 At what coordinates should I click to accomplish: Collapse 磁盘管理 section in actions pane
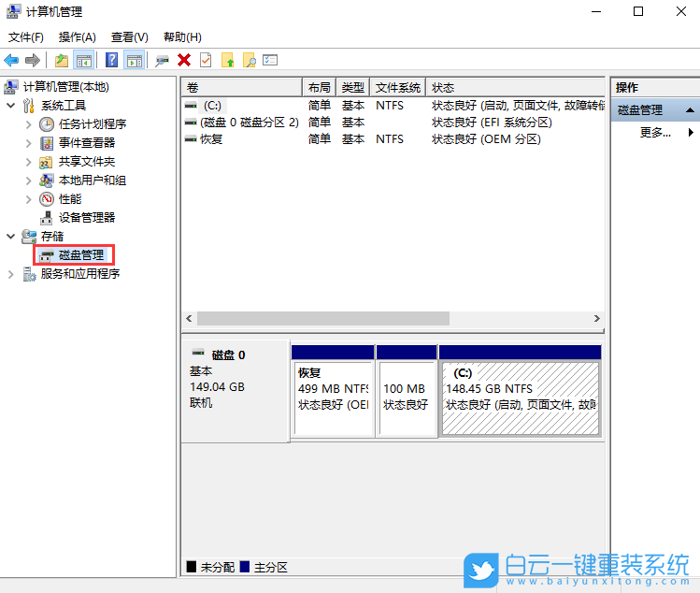pyautogui.click(x=690, y=110)
